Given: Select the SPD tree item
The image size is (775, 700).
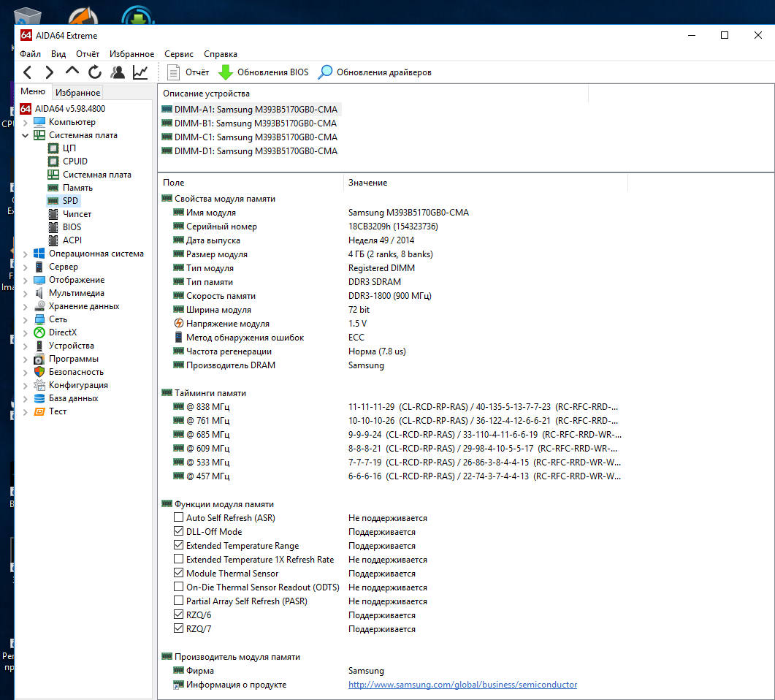Looking at the screenshot, I should tap(70, 201).
